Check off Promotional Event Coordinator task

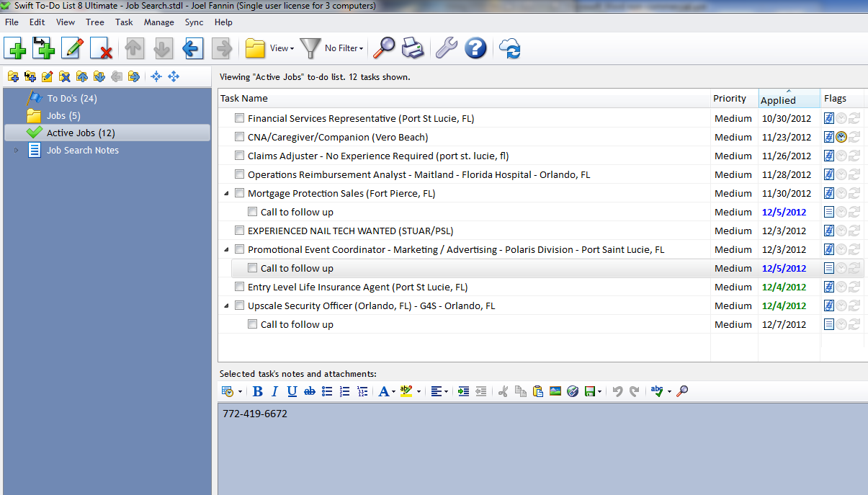[240, 249]
